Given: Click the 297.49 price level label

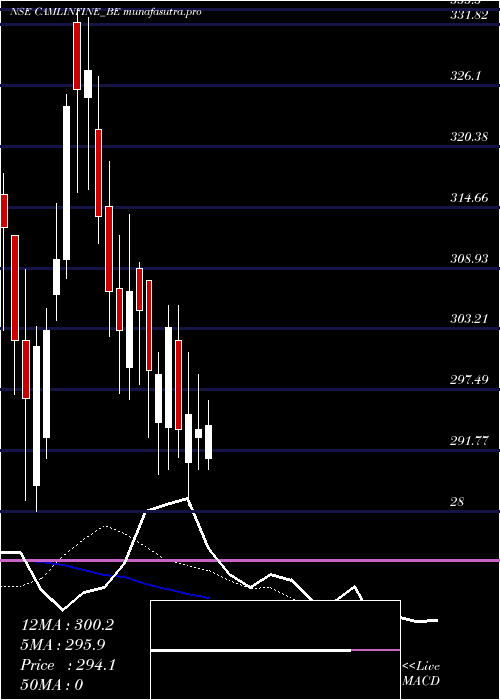Looking at the screenshot, I should pos(468,379).
